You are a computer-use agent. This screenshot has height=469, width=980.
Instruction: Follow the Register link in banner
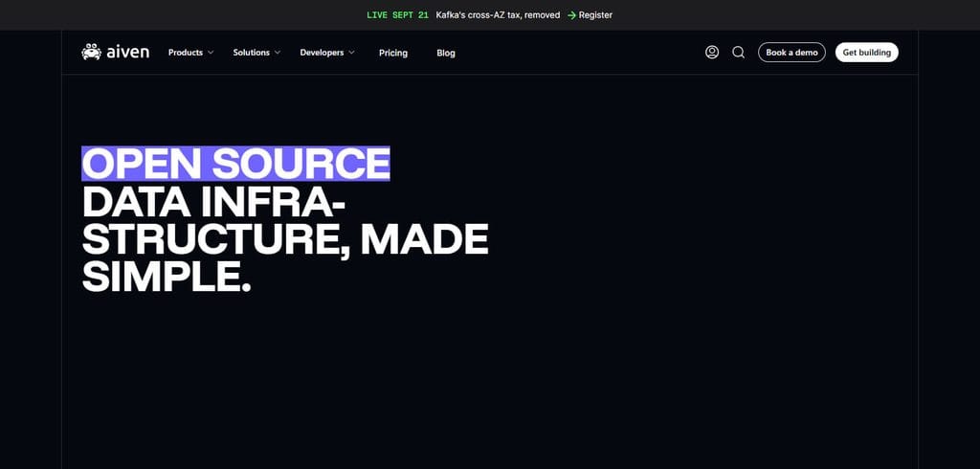tap(595, 15)
